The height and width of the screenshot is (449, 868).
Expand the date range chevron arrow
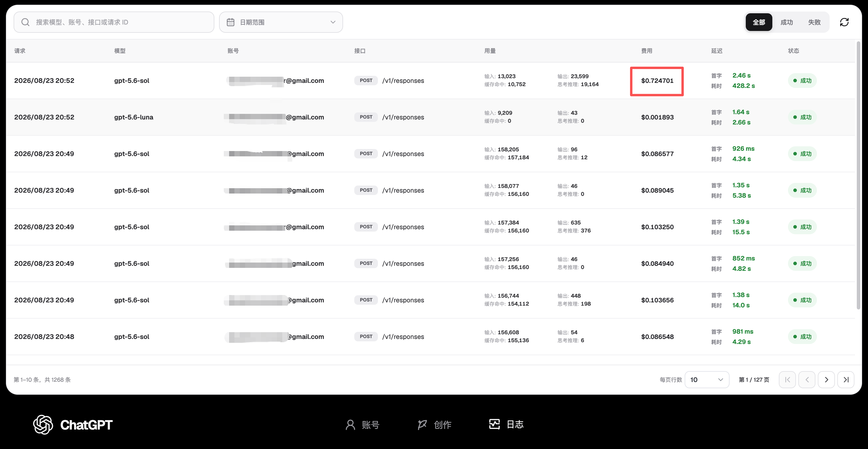(x=333, y=22)
